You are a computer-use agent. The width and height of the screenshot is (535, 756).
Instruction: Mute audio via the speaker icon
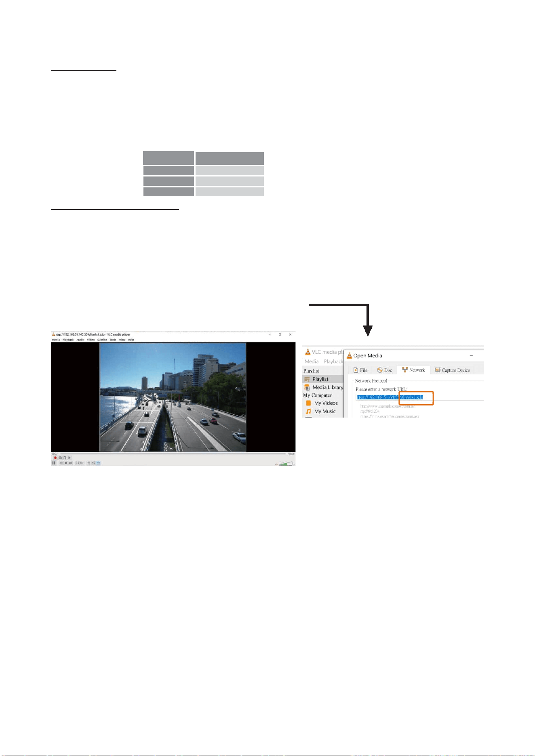pos(276,464)
